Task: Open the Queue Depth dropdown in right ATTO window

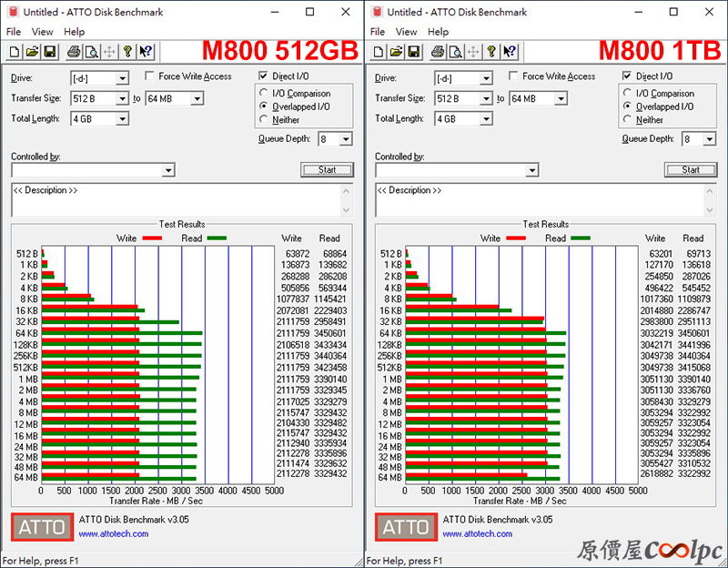Action: pos(710,139)
